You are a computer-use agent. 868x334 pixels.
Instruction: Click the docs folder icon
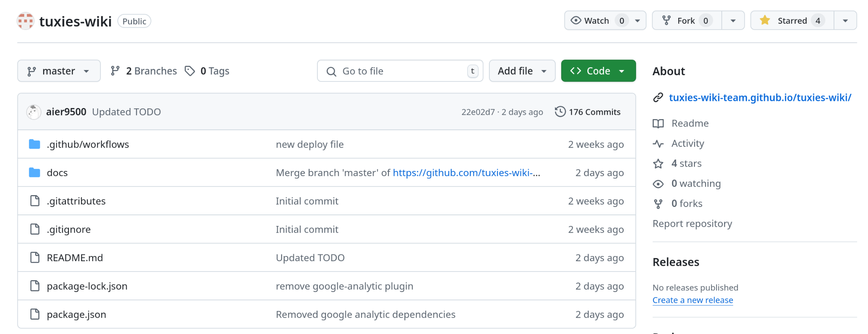tap(35, 173)
